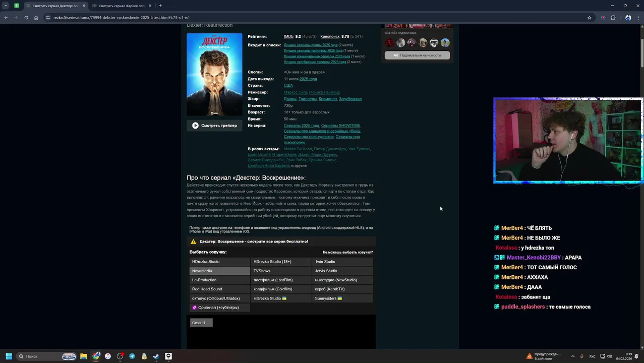The height and width of the screenshot is (363, 644).
Task: Open Telegram from the taskbar
Action: (132, 356)
